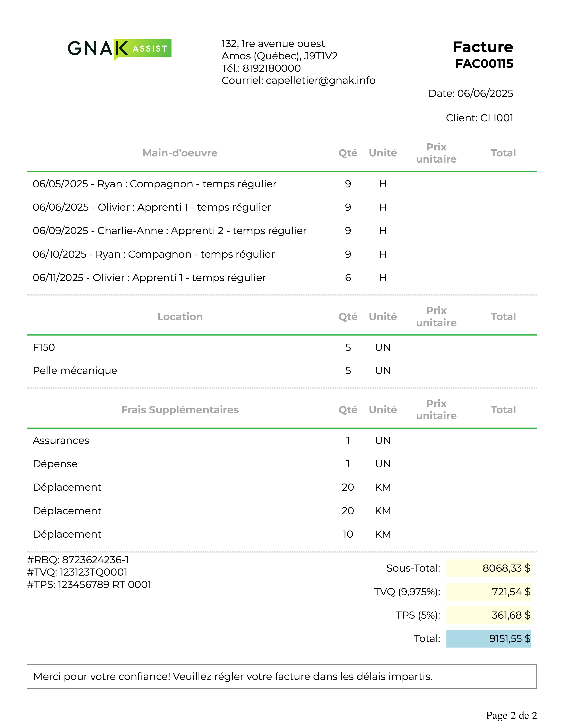Click the GNAK Assist logo
The image size is (563, 728).
[119, 49]
